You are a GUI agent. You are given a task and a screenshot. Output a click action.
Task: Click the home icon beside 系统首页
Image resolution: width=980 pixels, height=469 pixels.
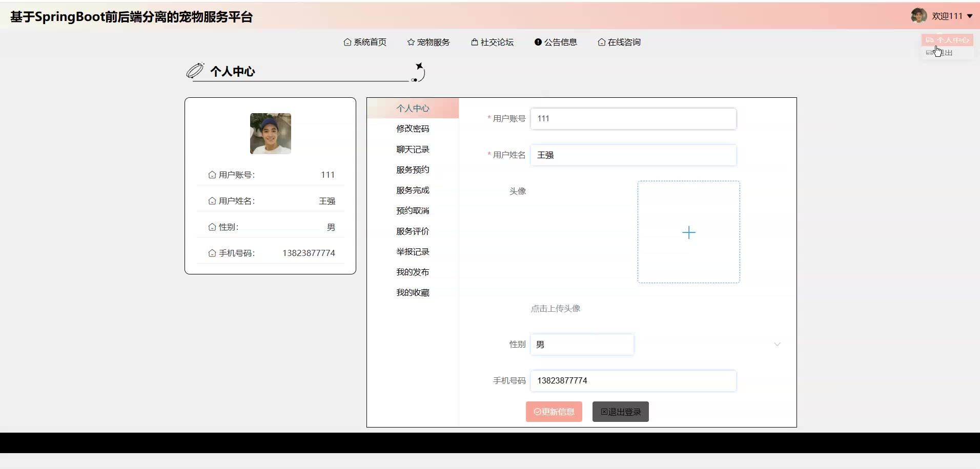coord(347,42)
